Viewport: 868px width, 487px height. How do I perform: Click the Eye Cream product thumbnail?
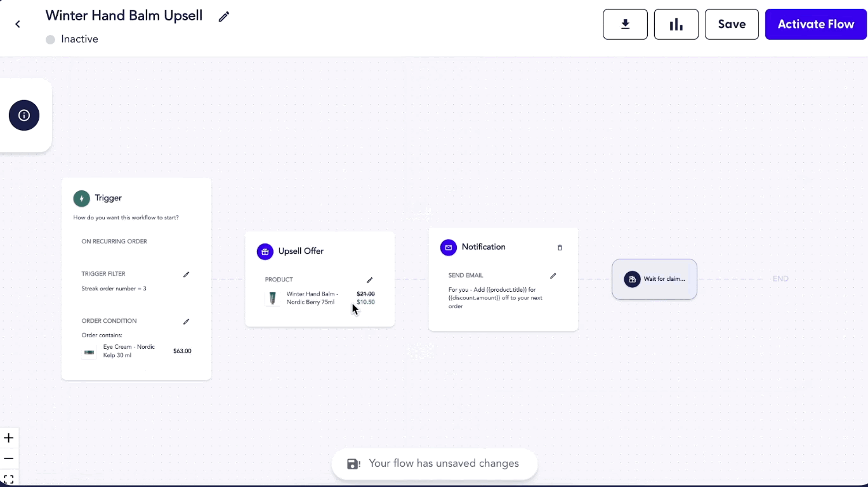tap(89, 352)
